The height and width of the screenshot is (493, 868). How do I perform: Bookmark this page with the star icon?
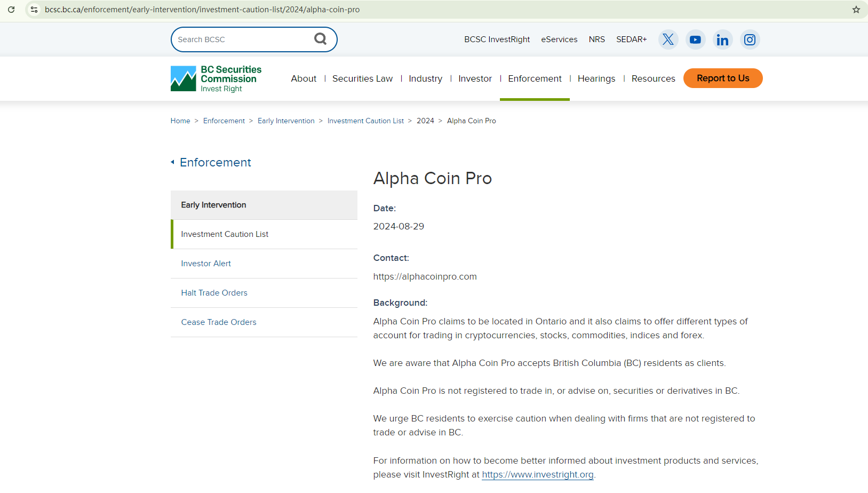(x=856, y=10)
